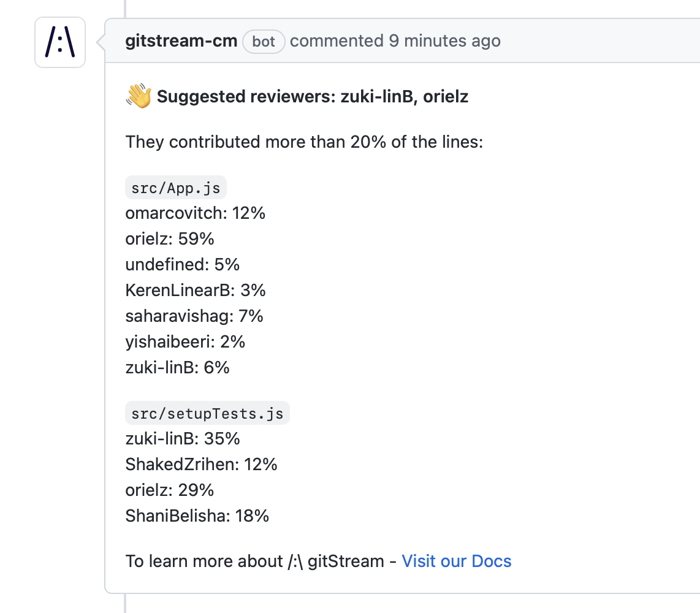Click the 'ShaniBelisha: 18%' entry
Screen dimensions: 700x613
(x=197, y=516)
